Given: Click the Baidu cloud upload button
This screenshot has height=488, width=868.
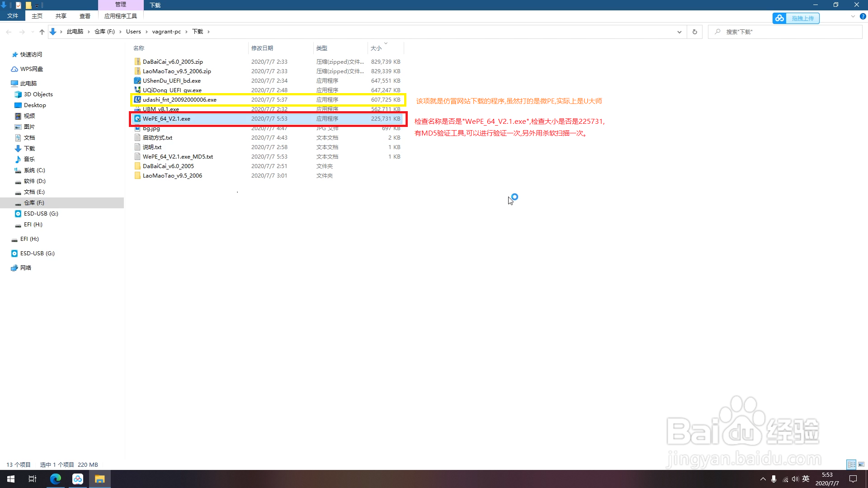Looking at the screenshot, I should pos(796,18).
